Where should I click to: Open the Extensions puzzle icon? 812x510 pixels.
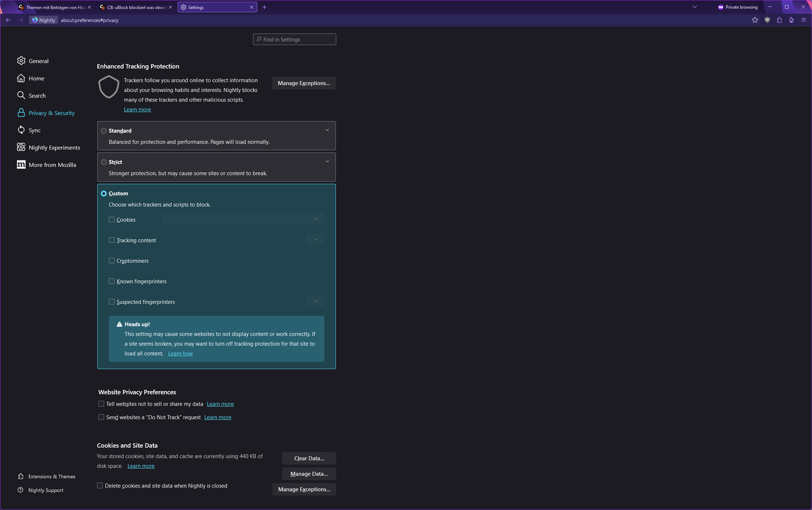pos(779,20)
